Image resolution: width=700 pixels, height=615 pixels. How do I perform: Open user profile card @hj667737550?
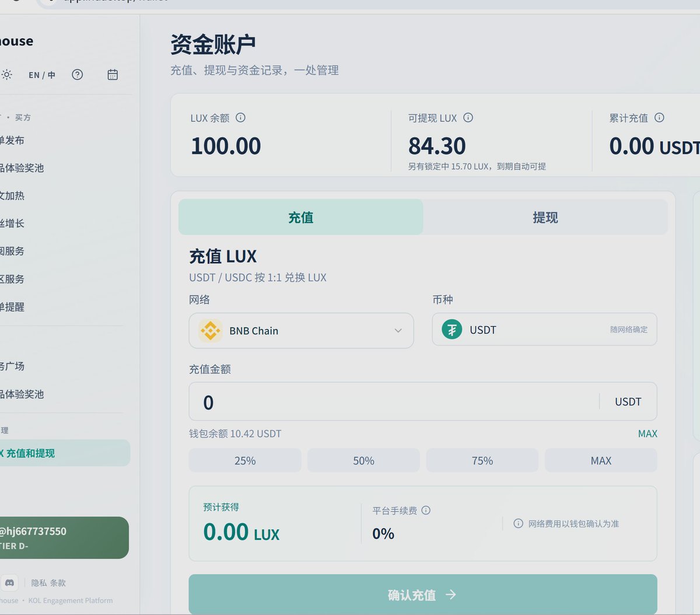click(x=64, y=537)
